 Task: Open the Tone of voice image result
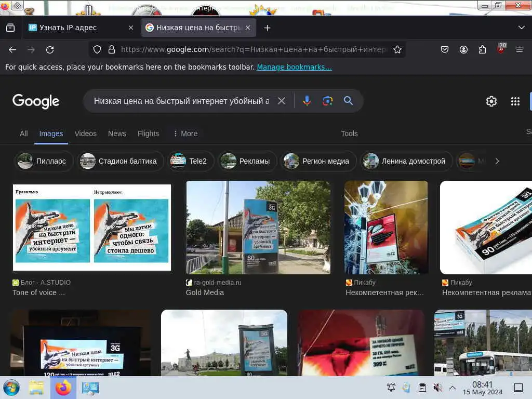pyautogui.click(x=92, y=228)
